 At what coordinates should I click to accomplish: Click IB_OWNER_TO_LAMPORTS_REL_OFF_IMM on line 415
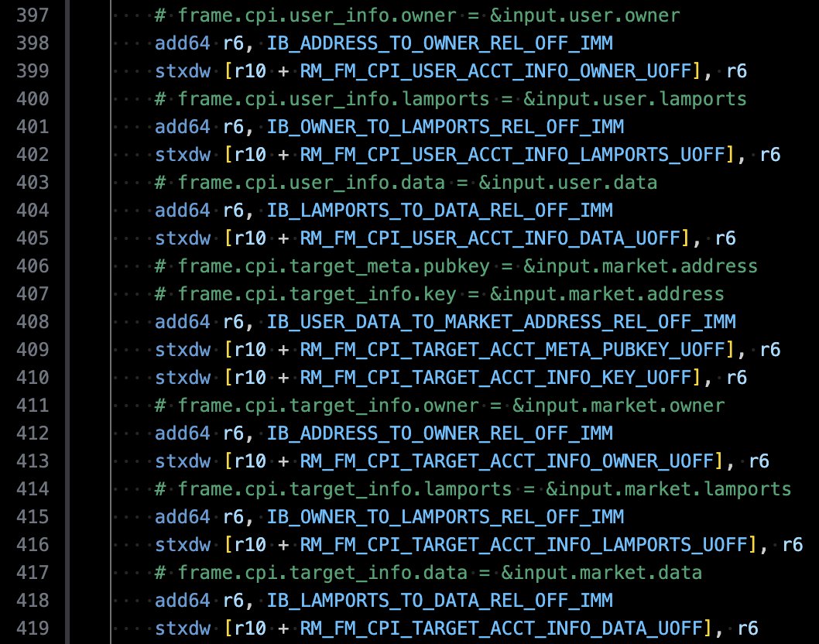click(x=446, y=517)
